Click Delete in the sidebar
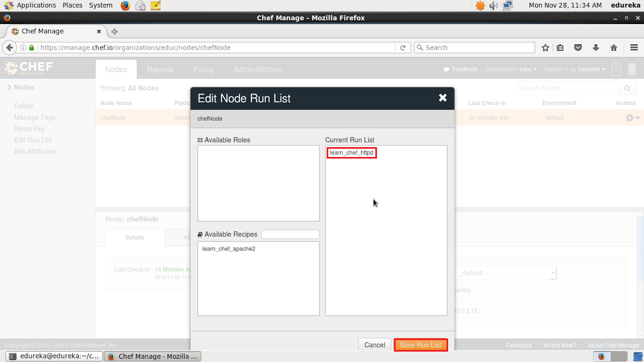Viewport: 644px width, 362px height. pyautogui.click(x=24, y=106)
